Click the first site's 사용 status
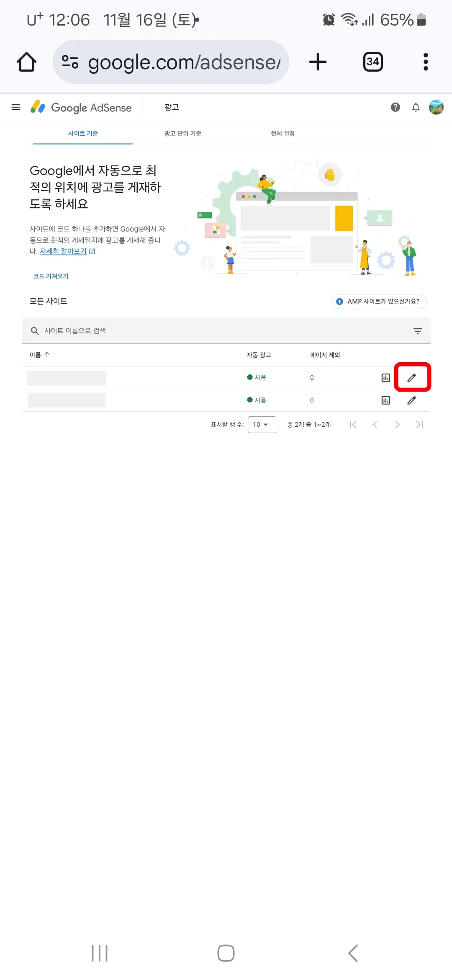The image size is (452, 980). pos(257,377)
